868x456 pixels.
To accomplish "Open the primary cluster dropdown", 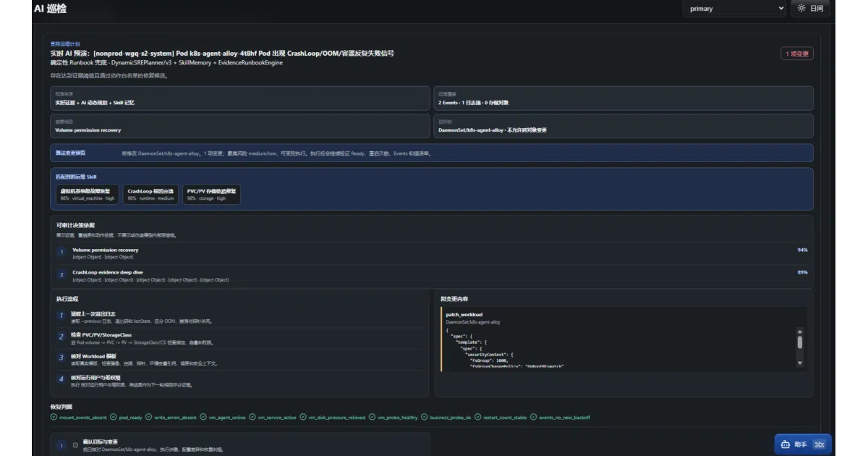I will click(x=735, y=9).
